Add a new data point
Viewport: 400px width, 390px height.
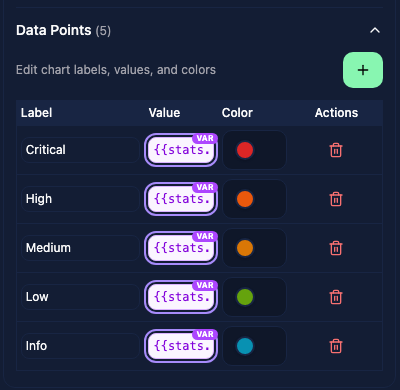[363, 70]
